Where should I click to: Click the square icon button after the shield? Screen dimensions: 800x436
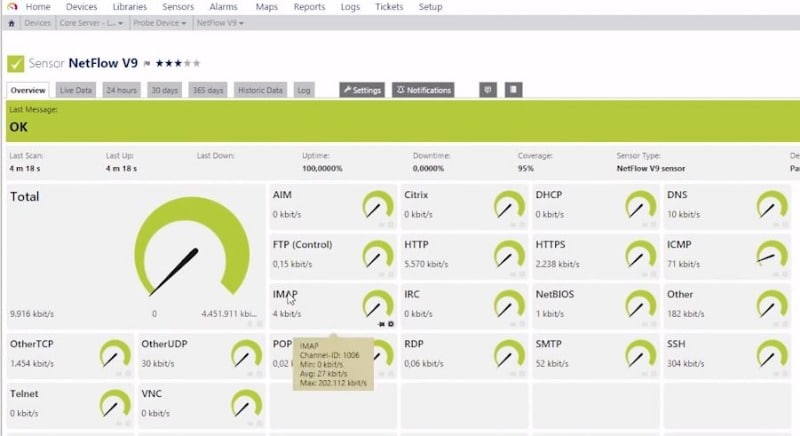513,90
